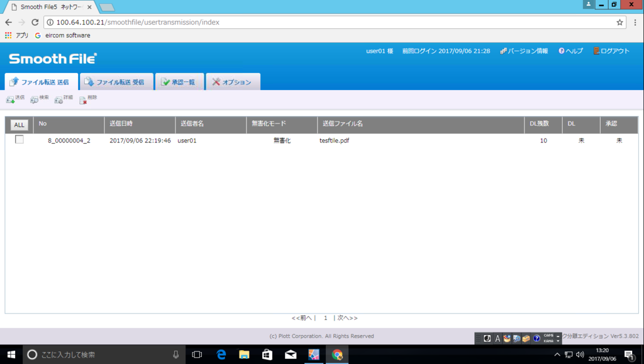Open the eircom software bookmark
The height and width of the screenshot is (364, 644).
point(63,35)
